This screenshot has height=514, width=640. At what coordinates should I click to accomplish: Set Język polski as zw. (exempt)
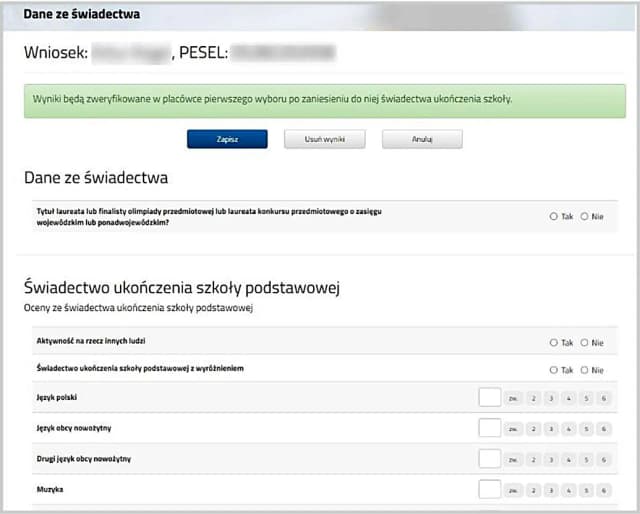pyautogui.click(x=513, y=399)
